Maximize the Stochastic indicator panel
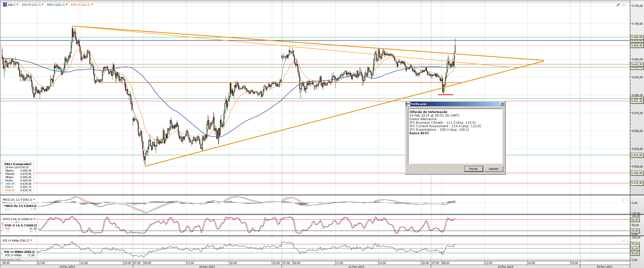 (624, 219)
